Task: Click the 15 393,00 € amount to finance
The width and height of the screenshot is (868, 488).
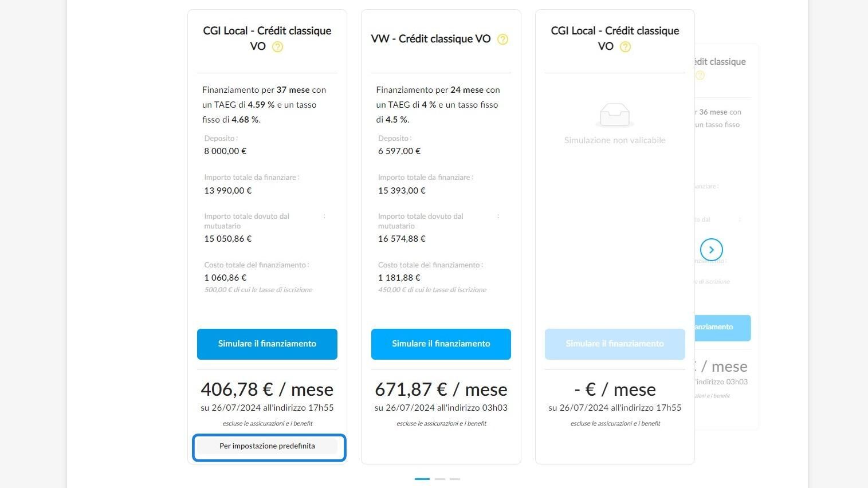Action: [x=402, y=191]
